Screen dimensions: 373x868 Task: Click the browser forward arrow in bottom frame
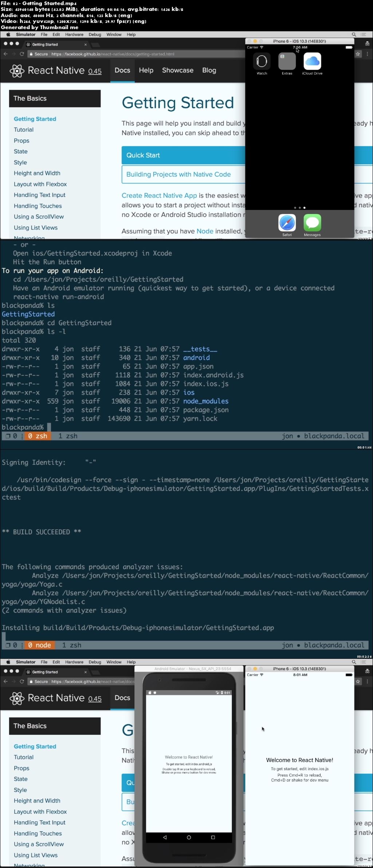point(13,681)
